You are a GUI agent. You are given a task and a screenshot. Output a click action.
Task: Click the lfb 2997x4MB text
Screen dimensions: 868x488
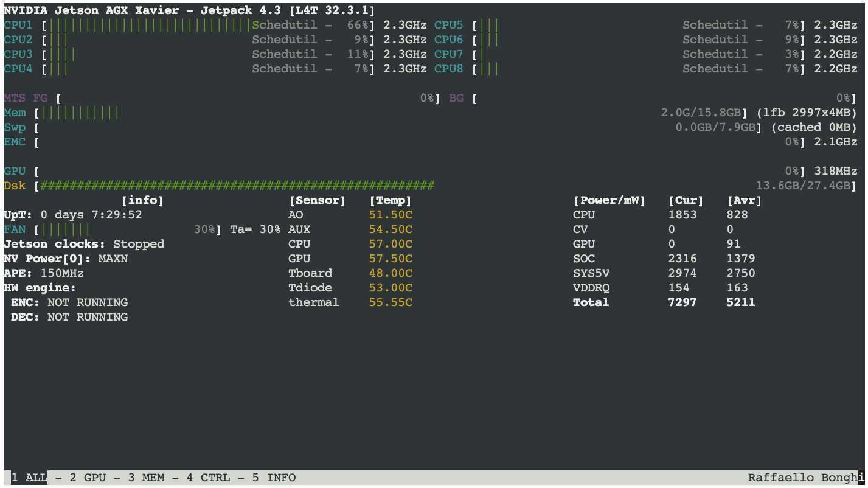coord(807,113)
